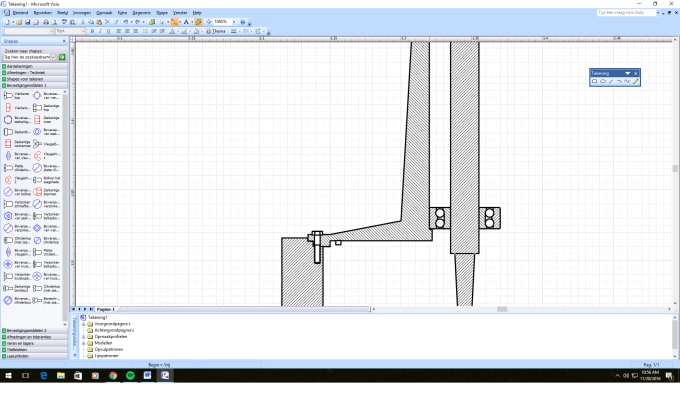Select the Rectangle tool in Tekening toolbar
Viewport: 680px width, 406px height.
pyautogui.click(x=595, y=82)
